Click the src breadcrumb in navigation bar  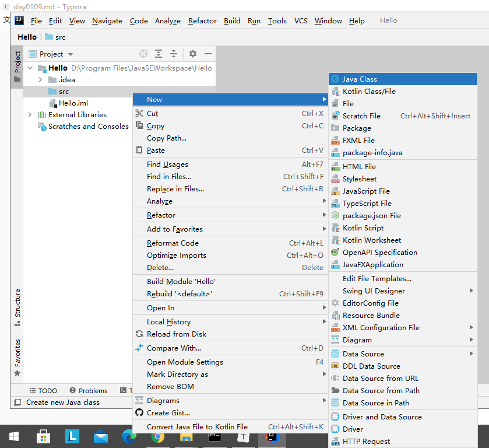tap(55, 37)
